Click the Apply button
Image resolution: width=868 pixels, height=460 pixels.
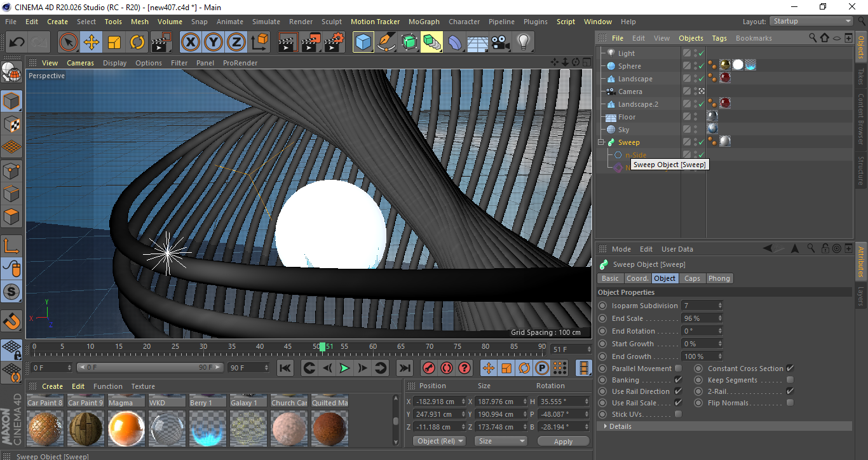tap(563, 441)
